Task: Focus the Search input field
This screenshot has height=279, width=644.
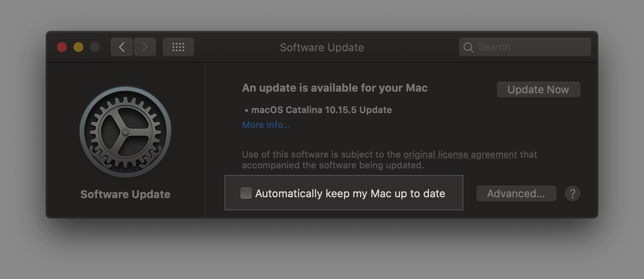Action: point(525,47)
